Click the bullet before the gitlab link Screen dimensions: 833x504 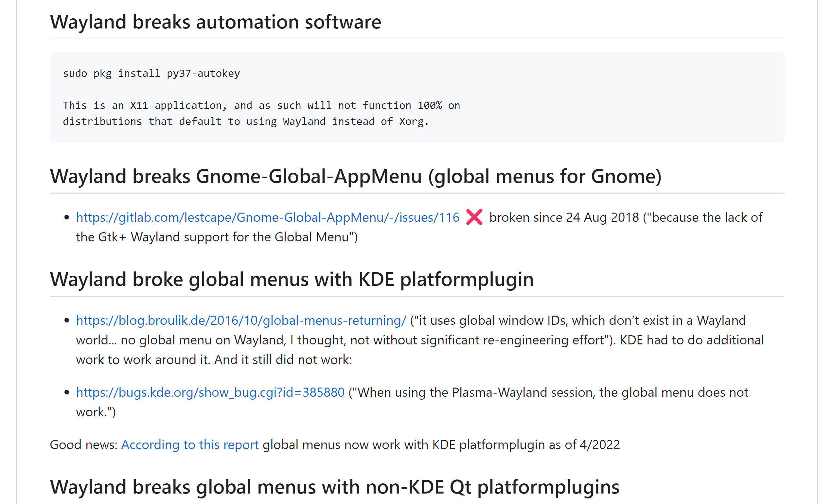[67, 217]
